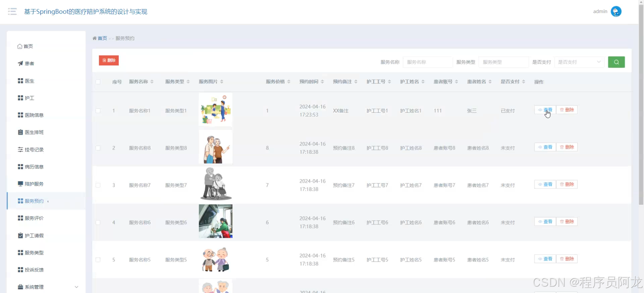
Task: Open 服务类型 in the sidebar
Action: pyautogui.click(x=46, y=253)
